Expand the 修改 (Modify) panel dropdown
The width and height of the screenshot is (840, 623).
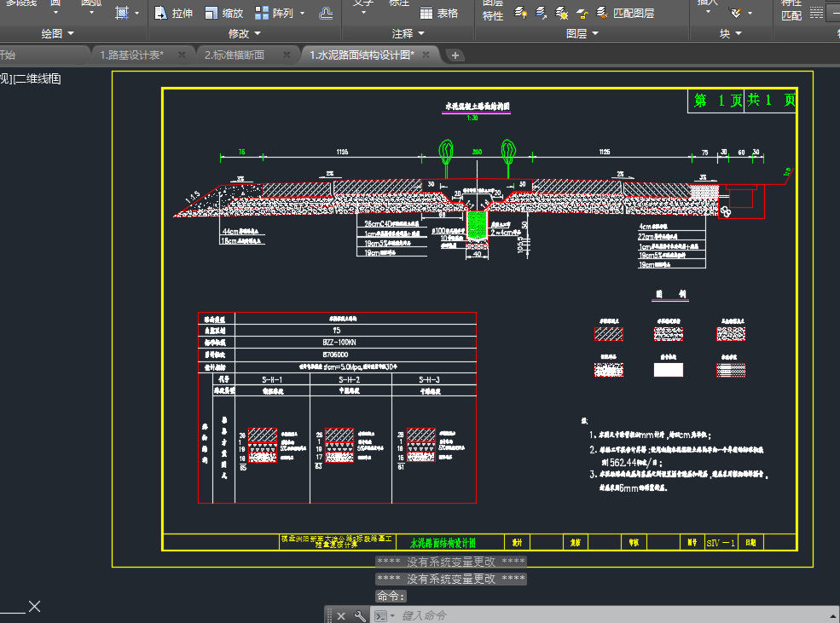point(244,34)
